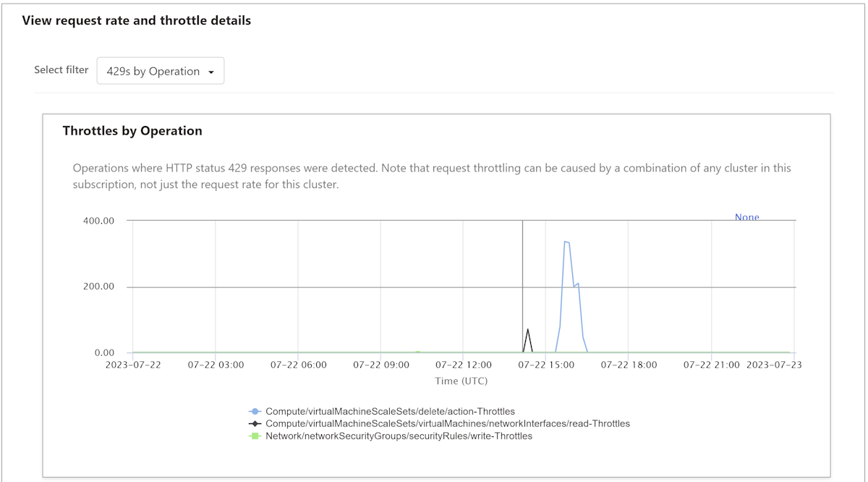Click the None link above the chart
This screenshot has width=868, height=482.
pos(746,217)
